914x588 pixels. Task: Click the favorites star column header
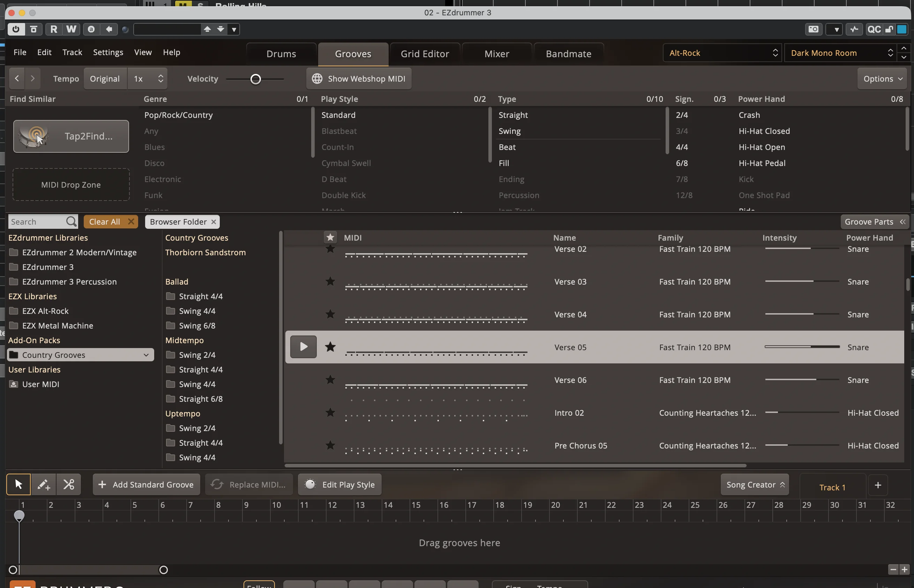point(330,237)
